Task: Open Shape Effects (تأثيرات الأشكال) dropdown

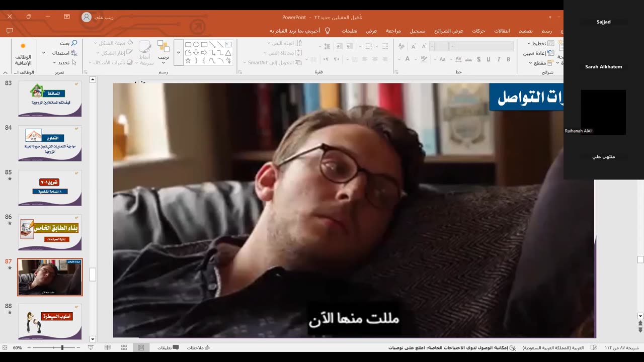Action: tap(111, 62)
